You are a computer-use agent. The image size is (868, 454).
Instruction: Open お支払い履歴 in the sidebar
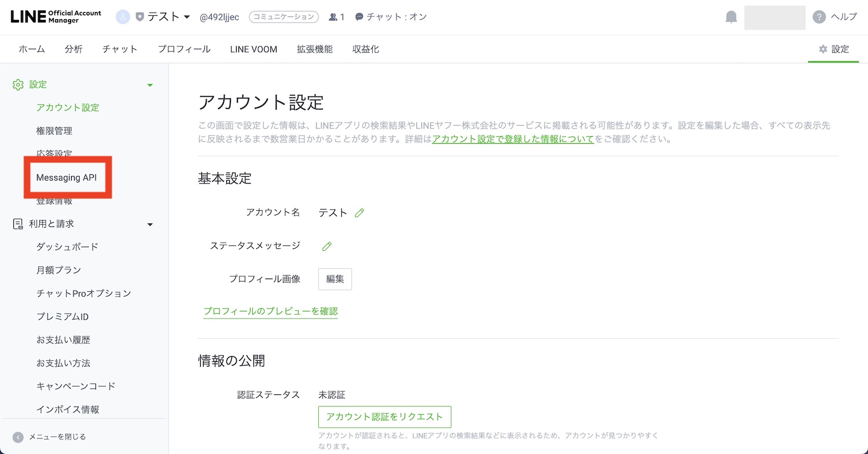[x=63, y=340]
